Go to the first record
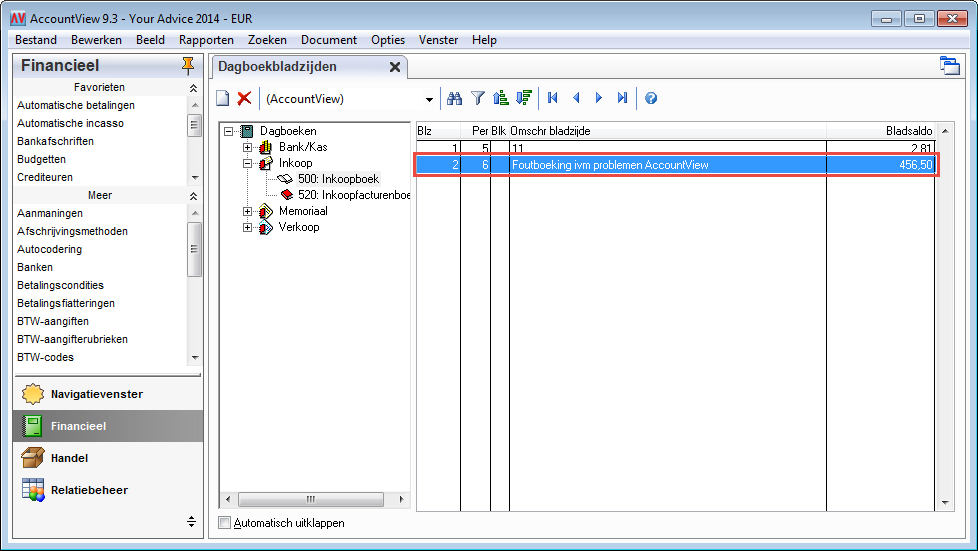 point(553,98)
